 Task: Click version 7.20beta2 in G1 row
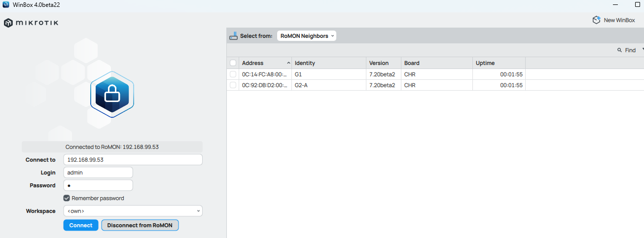384,74
